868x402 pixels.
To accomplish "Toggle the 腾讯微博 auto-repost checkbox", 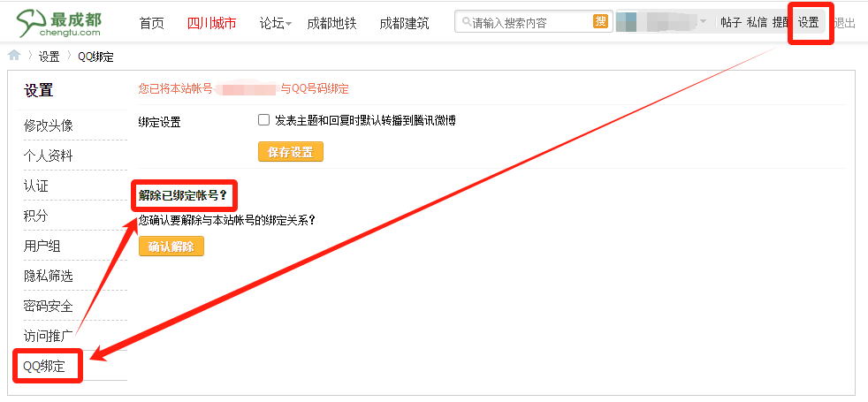I will (x=263, y=120).
